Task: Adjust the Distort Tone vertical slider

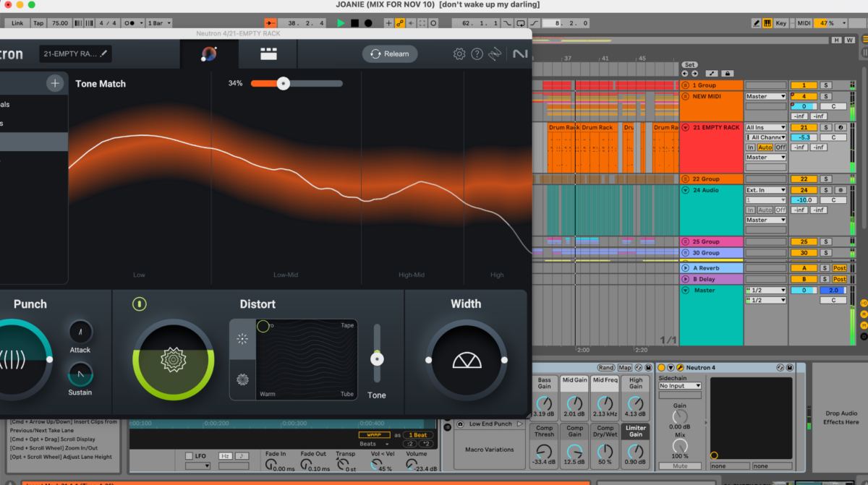Action: click(x=376, y=354)
